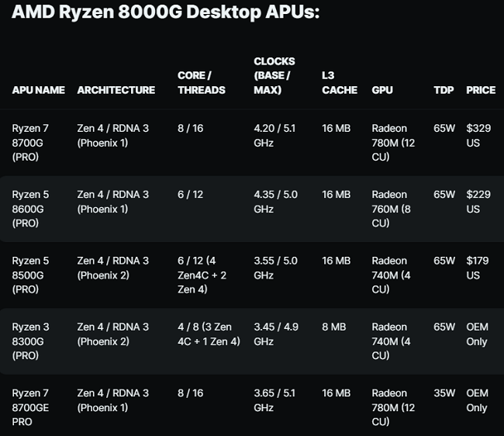This screenshot has height=436, width=504.
Task: Click the 16 MB cache cell for 8700G
Action: (x=337, y=128)
